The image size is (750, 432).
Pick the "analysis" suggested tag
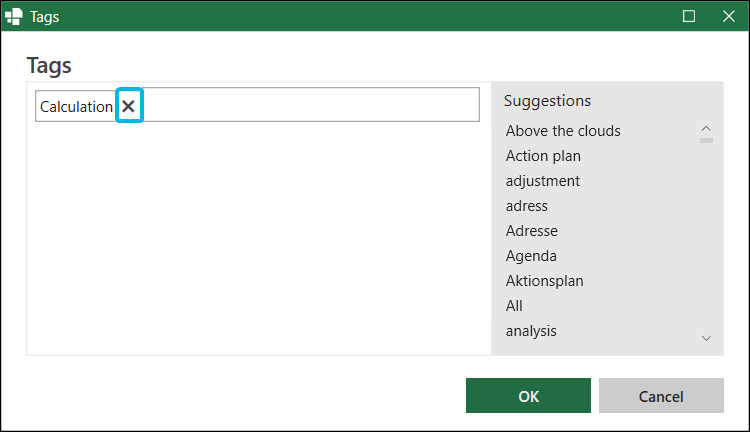coord(531,331)
